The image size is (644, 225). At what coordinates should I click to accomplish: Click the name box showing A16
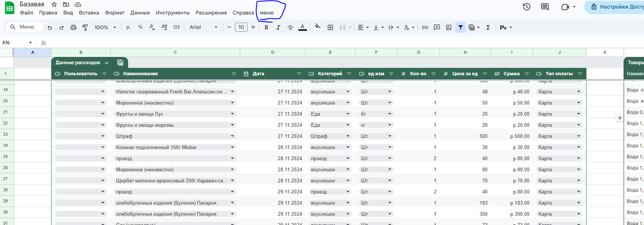(x=16, y=43)
